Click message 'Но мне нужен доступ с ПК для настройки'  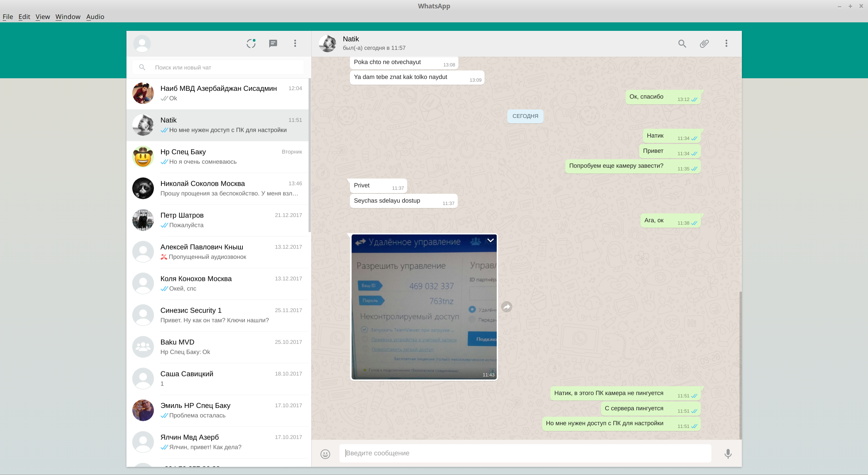[x=621, y=424]
